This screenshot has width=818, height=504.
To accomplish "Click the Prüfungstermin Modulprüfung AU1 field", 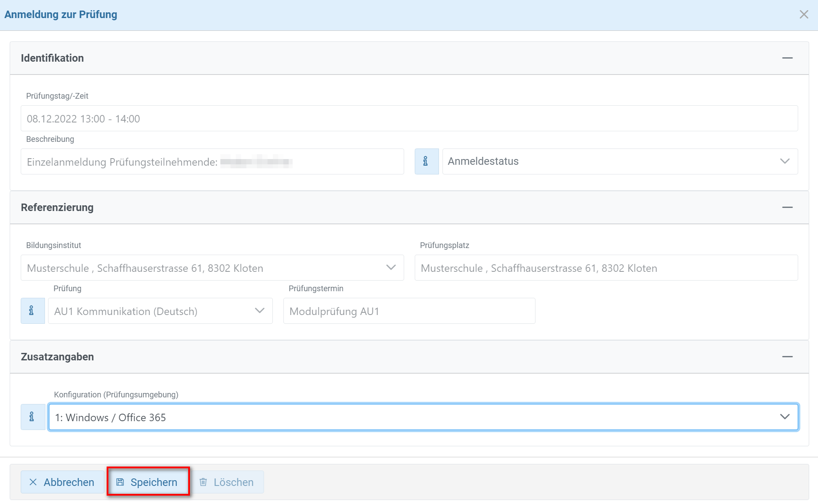I will [x=409, y=311].
